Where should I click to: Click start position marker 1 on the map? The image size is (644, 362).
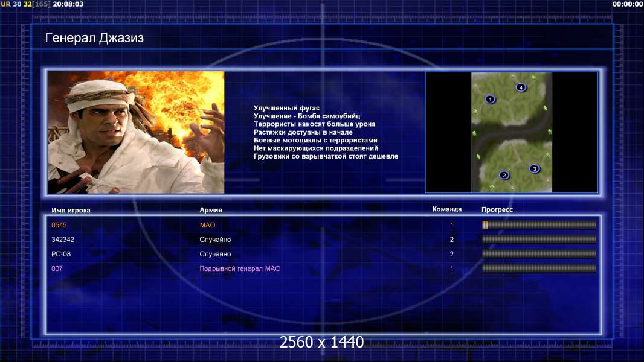[x=489, y=99]
